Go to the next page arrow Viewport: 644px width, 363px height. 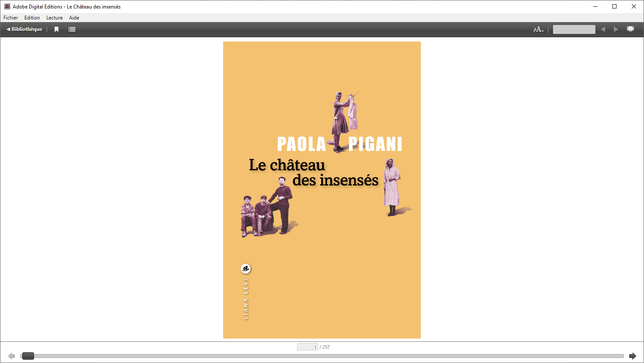(x=633, y=356)
